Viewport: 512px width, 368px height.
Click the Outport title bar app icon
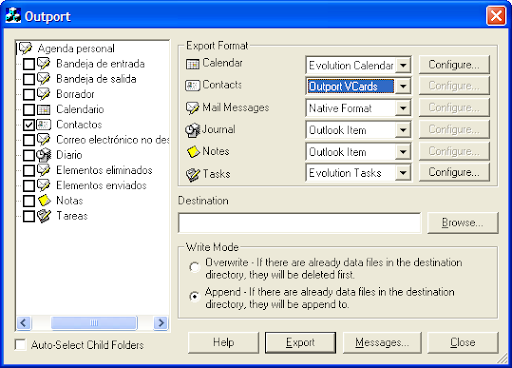13,16
